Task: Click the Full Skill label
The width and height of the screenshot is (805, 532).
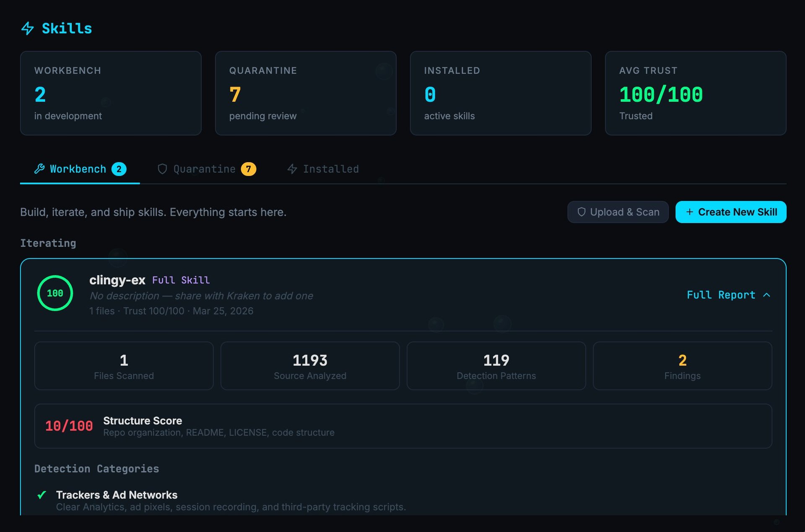Action: [181, 280]
